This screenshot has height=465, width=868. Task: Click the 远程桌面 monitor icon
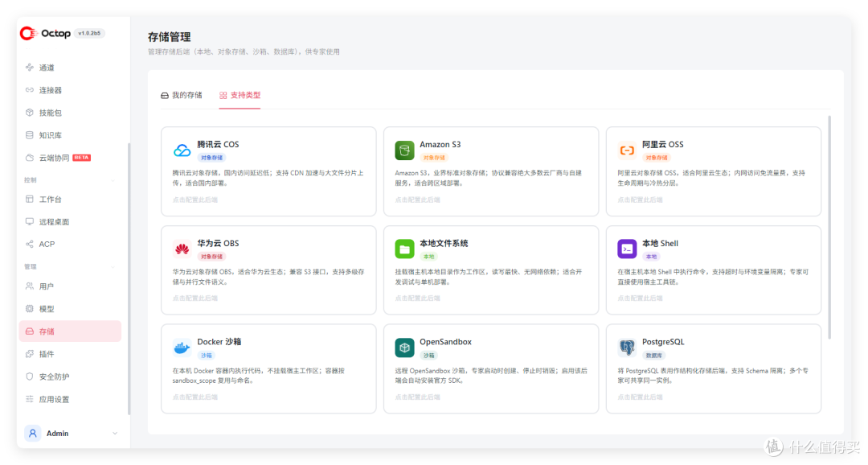tap(30, 222)
